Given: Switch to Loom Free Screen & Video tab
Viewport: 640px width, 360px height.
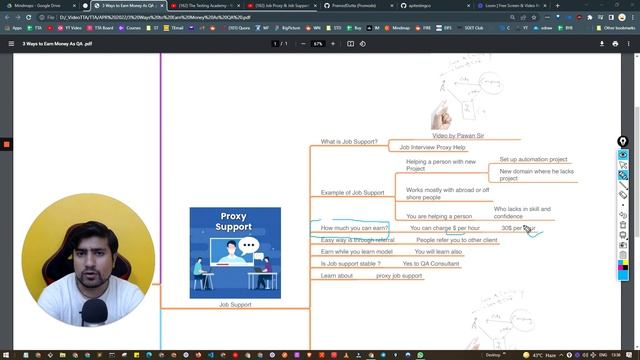Looking at the screenshot, I should coord(512,6).
